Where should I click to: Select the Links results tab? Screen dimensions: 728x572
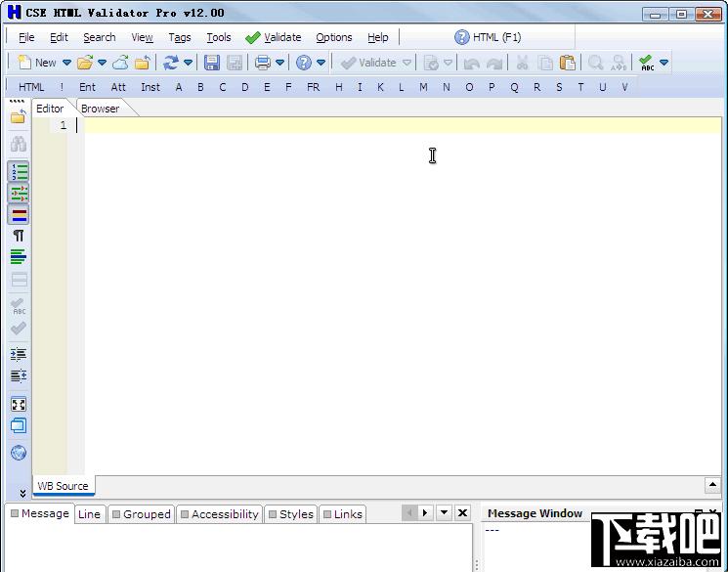click(343, 514)
